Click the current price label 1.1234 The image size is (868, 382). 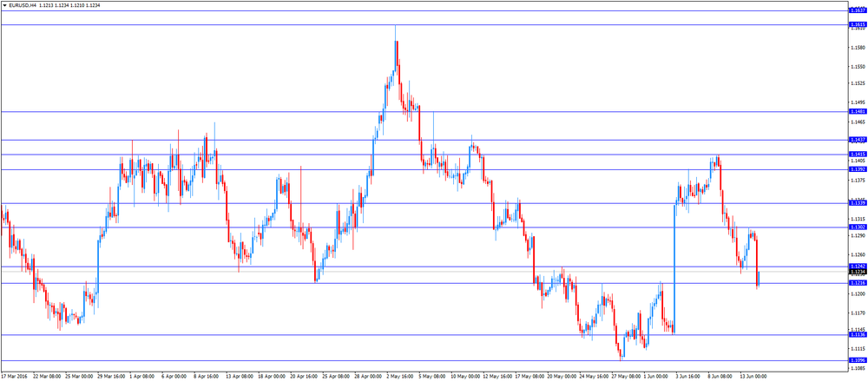(x=858, y=272)
